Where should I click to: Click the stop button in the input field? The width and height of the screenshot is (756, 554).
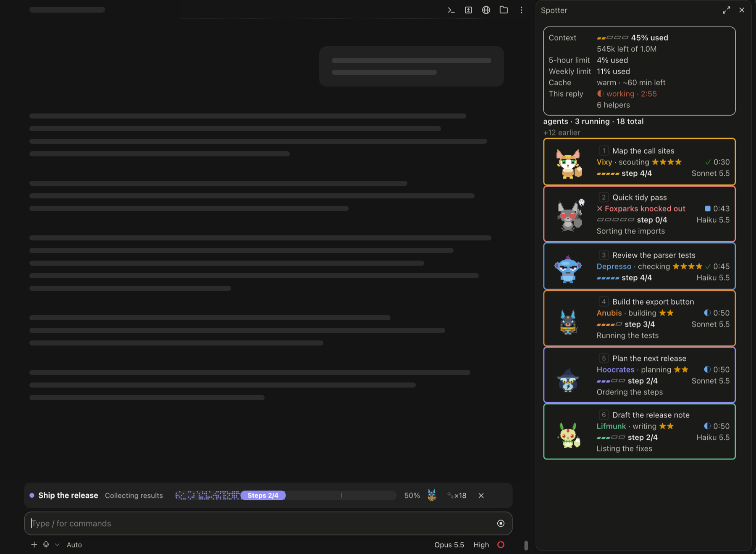point(501,523)
